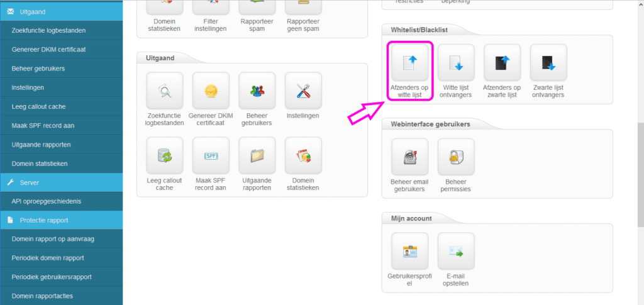Expand the Protectie rapport sidebar header
The image size is (644, 305).
pos(61,220)
